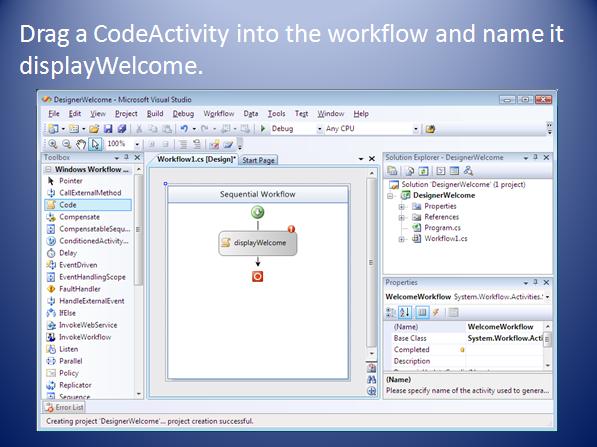Open the Debug configuration dropdown
The image size is (597, 447).
pos(319,129)
